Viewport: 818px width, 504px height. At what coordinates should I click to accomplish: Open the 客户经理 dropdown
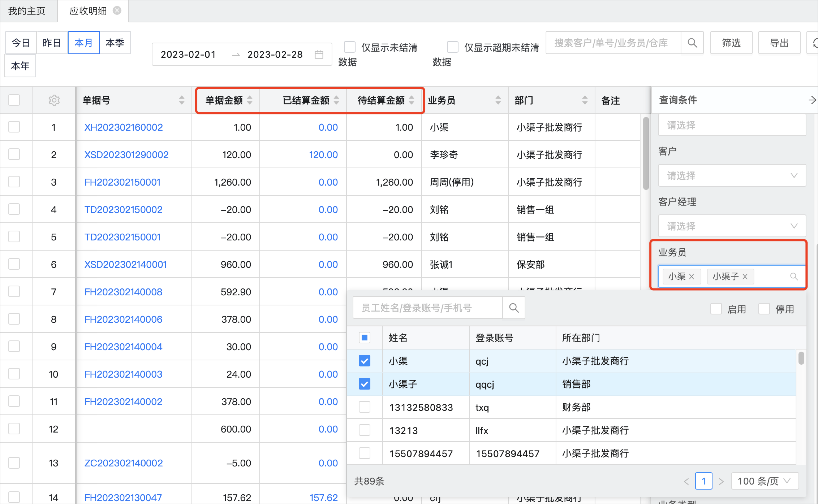point(732,226)
